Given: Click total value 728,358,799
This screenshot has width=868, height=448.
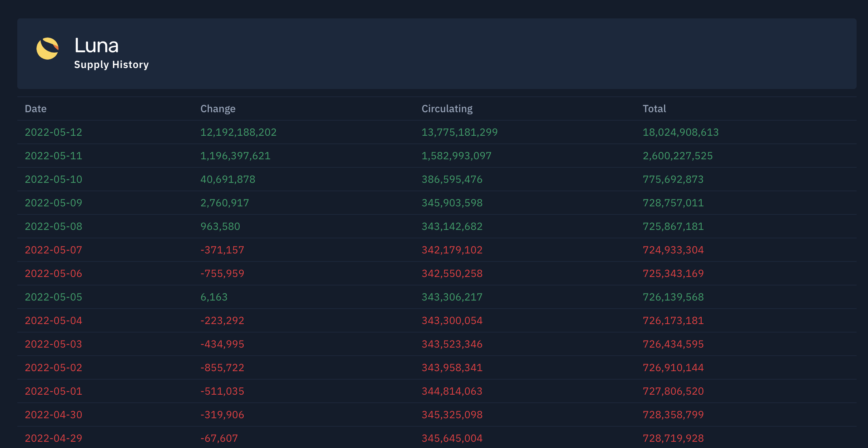Looking at the screenshot, I should tap(673, 415).
